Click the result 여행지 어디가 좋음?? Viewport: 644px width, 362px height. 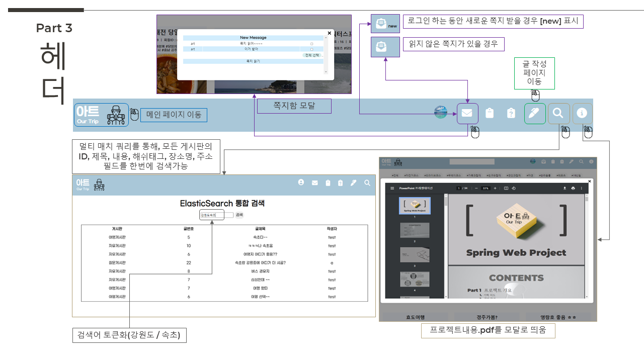pos(260,254)
